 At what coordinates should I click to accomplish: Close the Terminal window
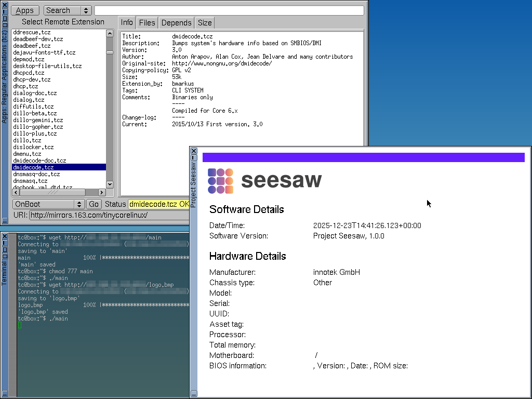[x=5, y=236]
